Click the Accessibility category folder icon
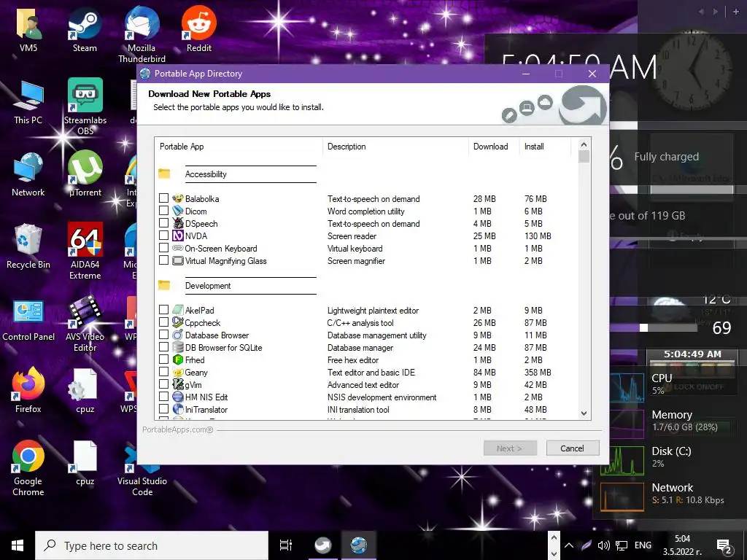Viewport: 747px width, 560px height. coord(164,174)
